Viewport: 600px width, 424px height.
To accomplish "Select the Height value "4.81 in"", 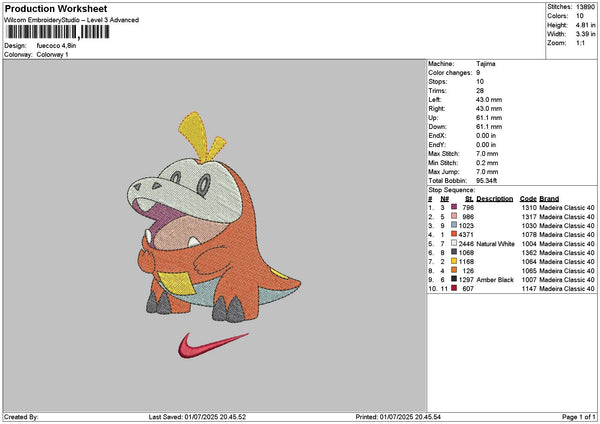I will click(585, 25).
